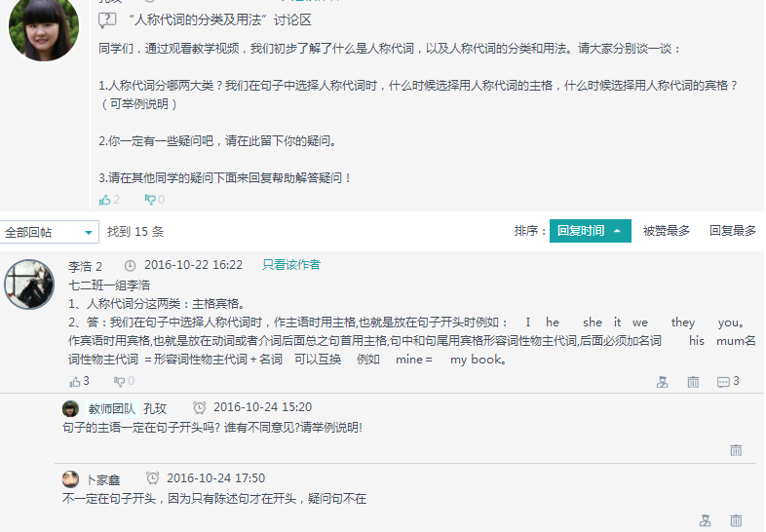Click the user icon on 卜家鑫's comment

tap(705, 521)
